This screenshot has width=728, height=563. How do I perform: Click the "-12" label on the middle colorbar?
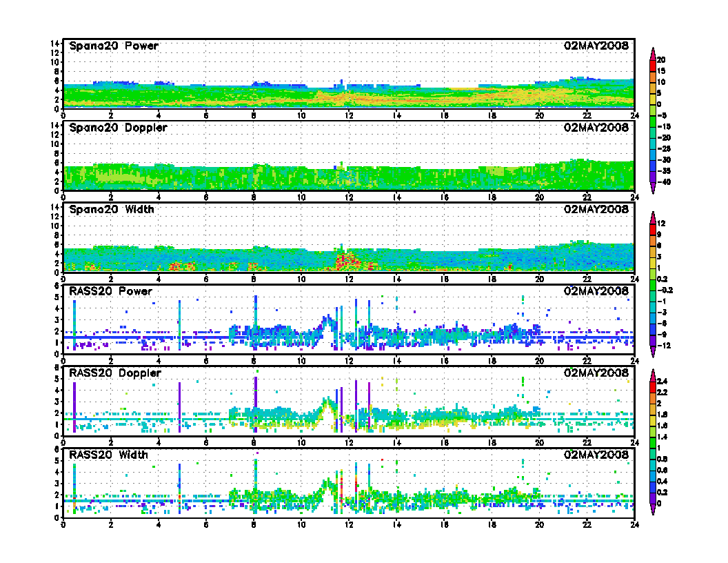click(x=664, y=346)
